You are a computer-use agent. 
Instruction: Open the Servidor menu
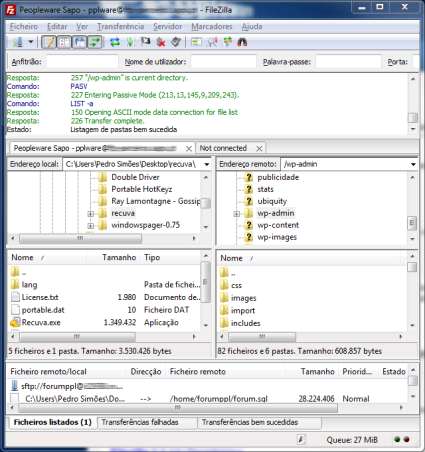point(168,26)
